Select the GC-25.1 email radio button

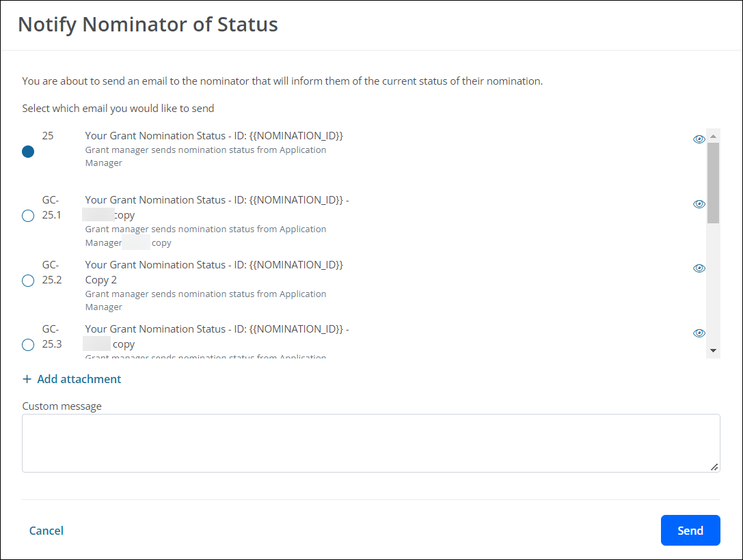28,216
